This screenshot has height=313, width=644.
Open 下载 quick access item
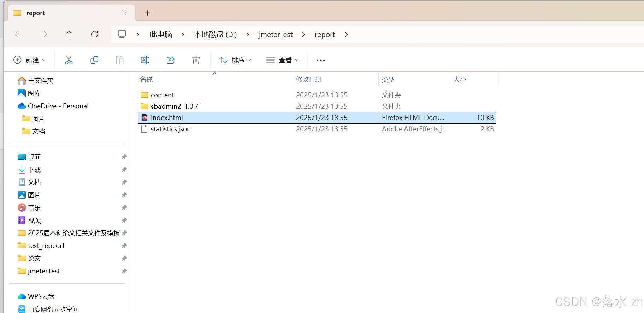click(x=34, y=170)
